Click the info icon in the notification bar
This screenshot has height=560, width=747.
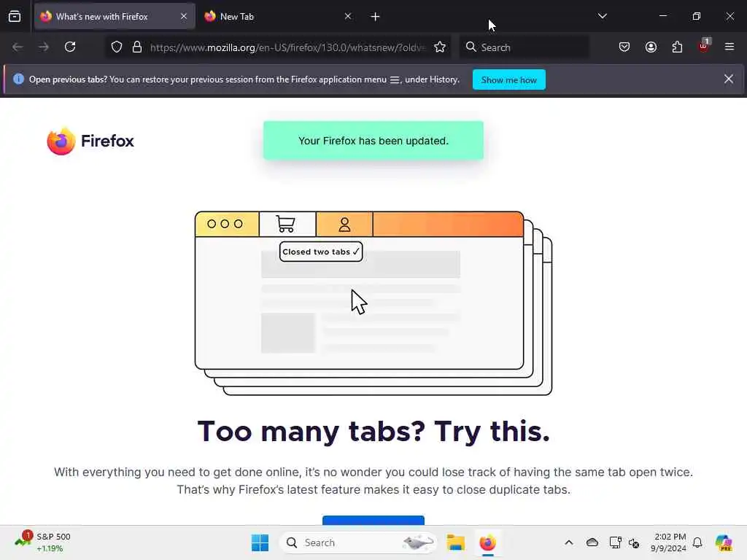click(18, 79)
